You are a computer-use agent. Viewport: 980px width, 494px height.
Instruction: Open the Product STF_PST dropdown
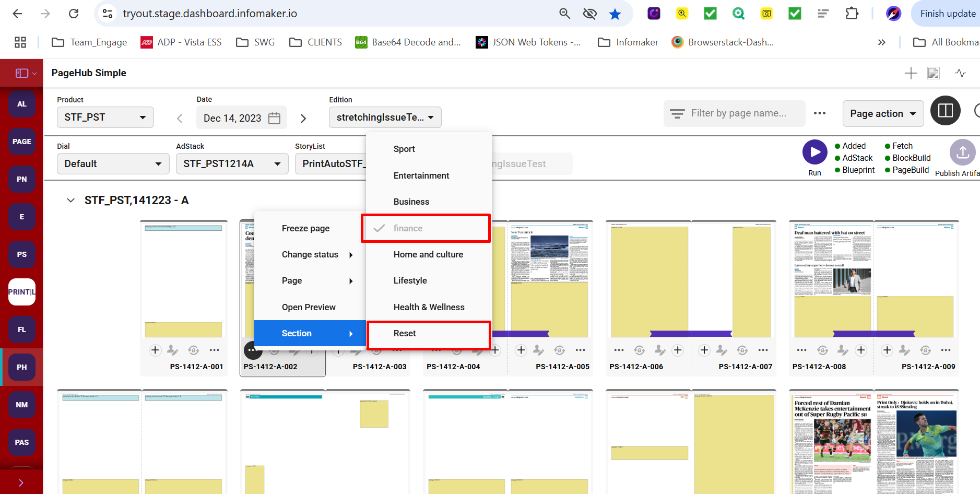(105, 117)
